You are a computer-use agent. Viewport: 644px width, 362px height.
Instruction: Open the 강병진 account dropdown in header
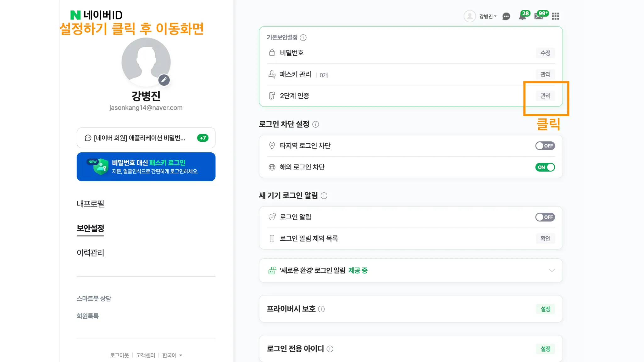[488, 16]
